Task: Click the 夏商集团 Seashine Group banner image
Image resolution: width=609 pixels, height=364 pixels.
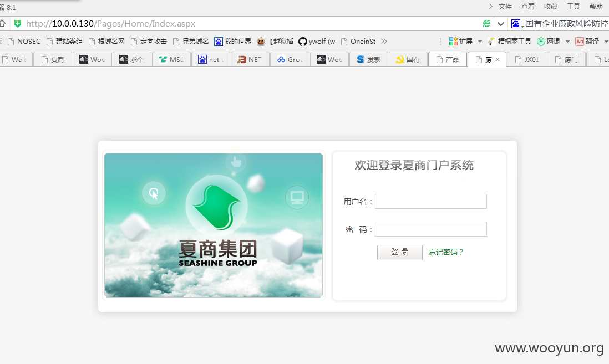Action: [214, 225]
